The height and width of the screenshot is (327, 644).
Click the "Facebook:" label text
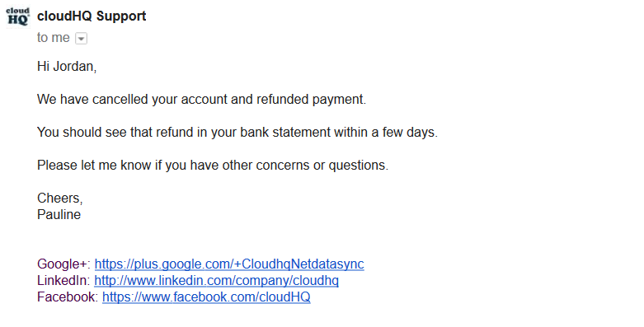coord(68,297)
